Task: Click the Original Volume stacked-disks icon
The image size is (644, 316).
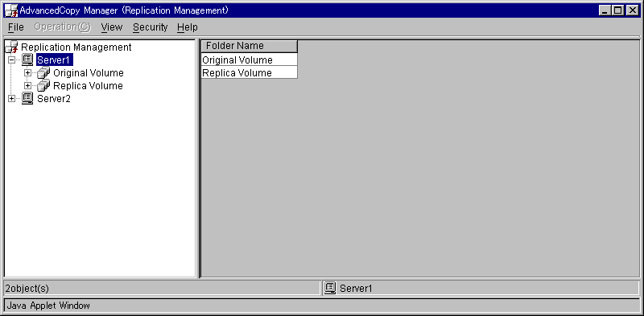Action: point(43,73)
